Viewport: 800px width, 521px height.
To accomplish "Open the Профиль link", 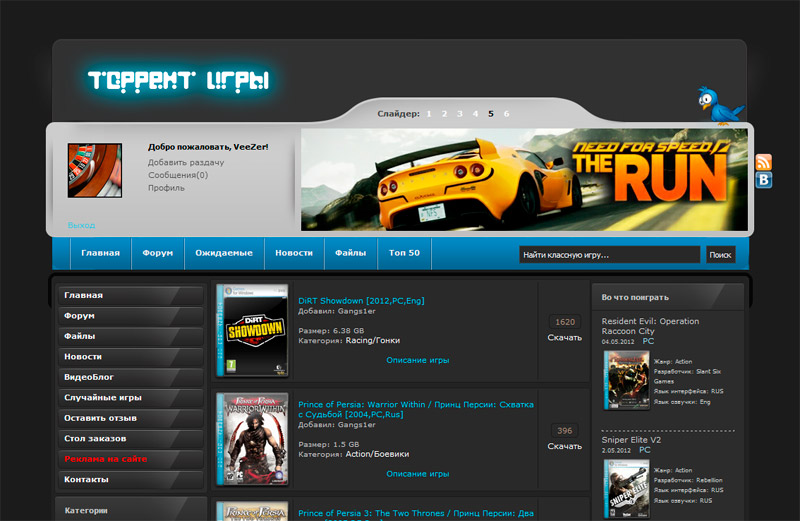I will (166, 188).
